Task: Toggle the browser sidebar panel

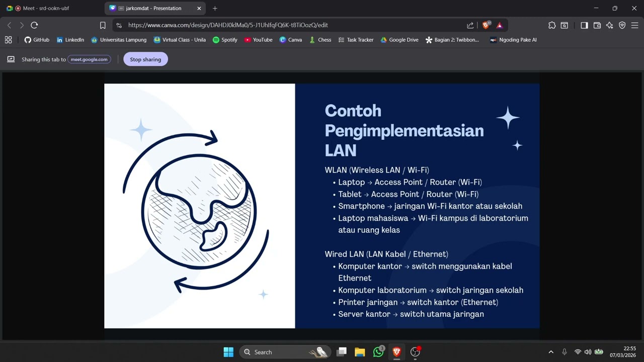Action: (x=584, y=25)
